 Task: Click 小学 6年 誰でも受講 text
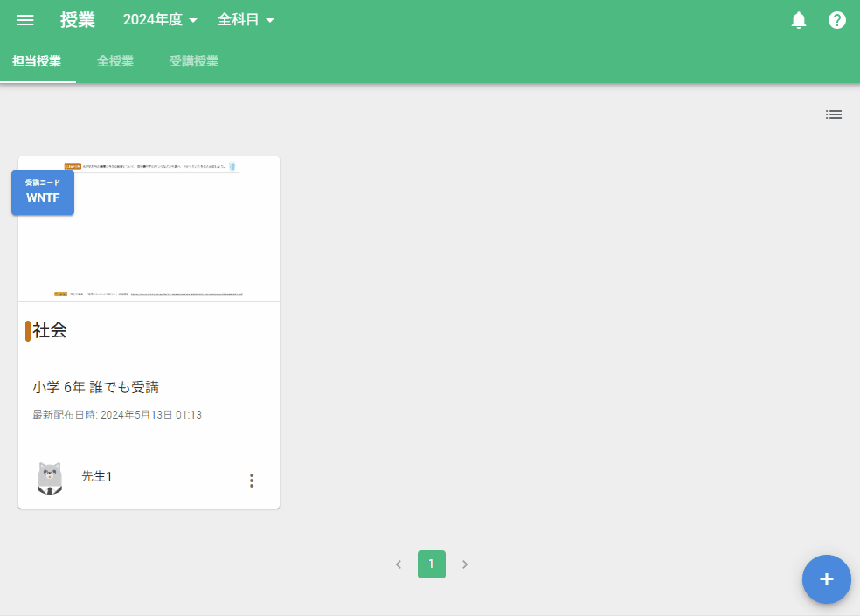click(95, 387)
